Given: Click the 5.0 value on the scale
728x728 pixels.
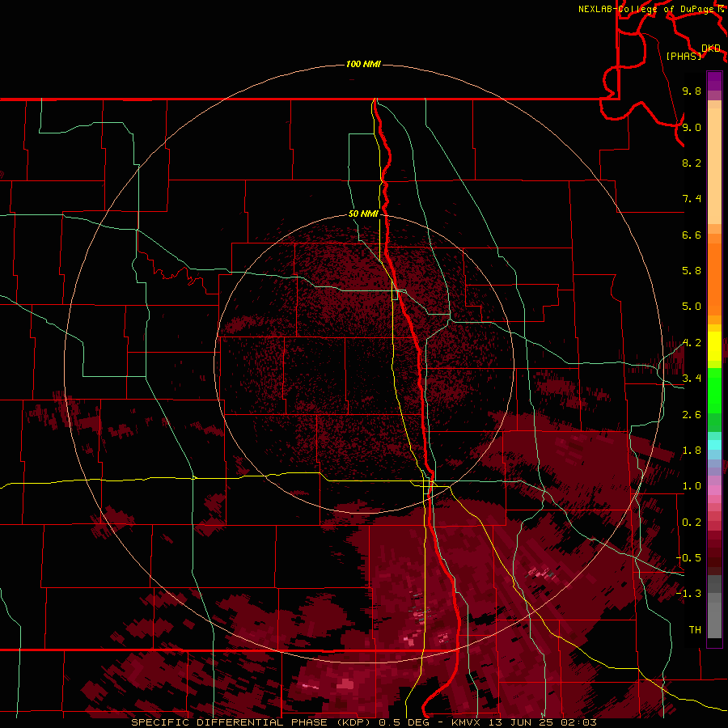Looking at the screenshot, I should pos(692,307).
